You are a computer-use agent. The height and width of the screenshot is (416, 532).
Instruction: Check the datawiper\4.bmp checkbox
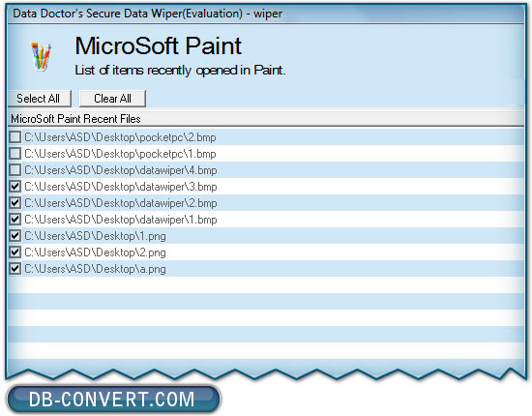(x=15, y=170)
